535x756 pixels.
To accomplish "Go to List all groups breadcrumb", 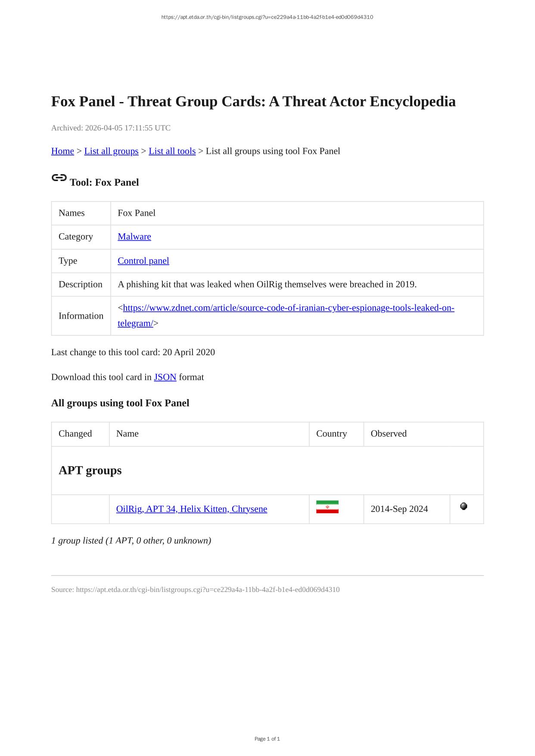I will tap(111, 151).
